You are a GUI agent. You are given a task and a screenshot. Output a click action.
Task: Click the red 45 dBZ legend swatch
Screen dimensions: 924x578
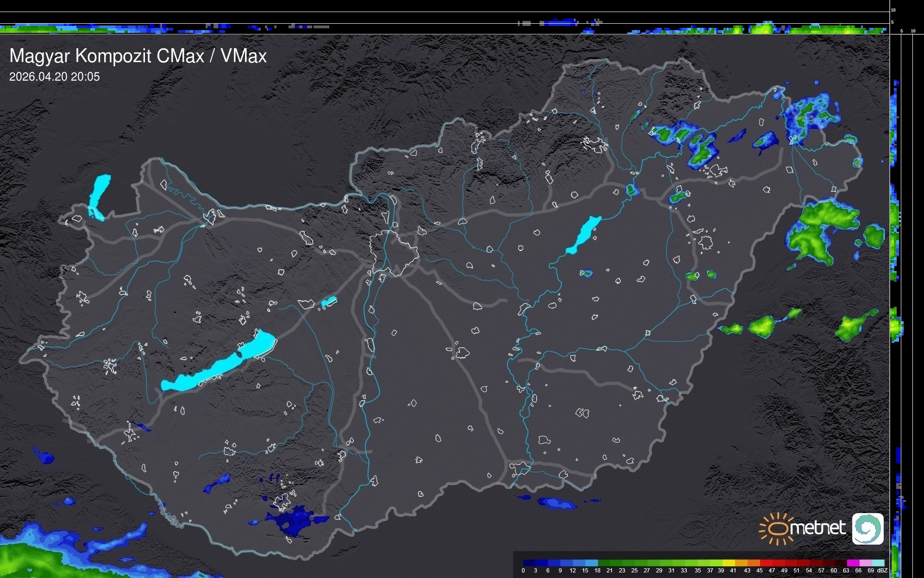pyautogui.click(x=765, y=563)
